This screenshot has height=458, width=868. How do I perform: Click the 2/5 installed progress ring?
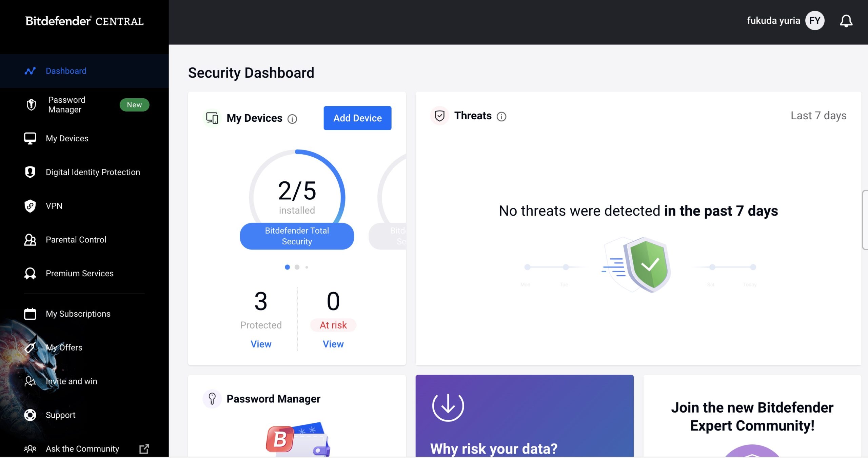pos(297,190)
